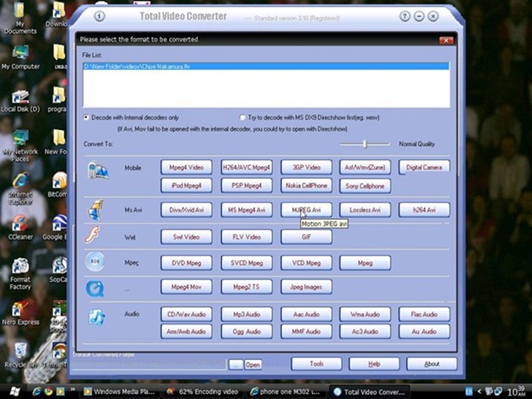Choose iPod Mpeg4 format
The height and width of the screenshot is (399, 532).
(x=187, y=186)
